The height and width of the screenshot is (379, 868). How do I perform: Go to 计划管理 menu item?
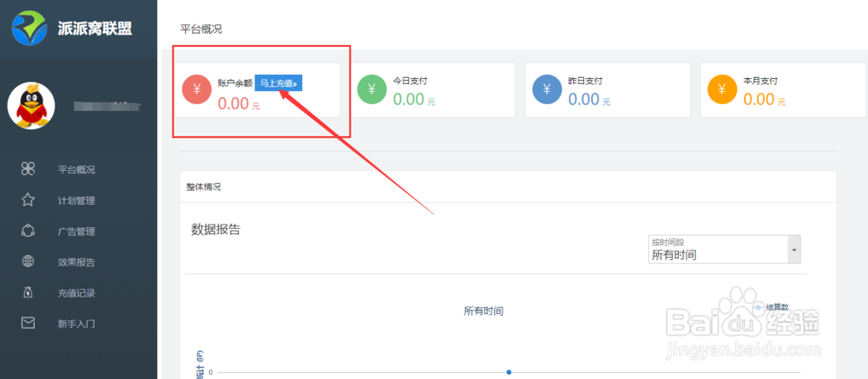pyautogui.click(x=76, y=201)
